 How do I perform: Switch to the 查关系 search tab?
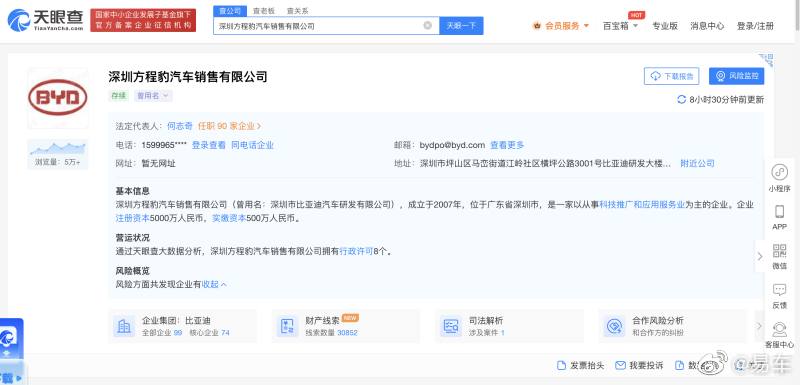[297, 11]
